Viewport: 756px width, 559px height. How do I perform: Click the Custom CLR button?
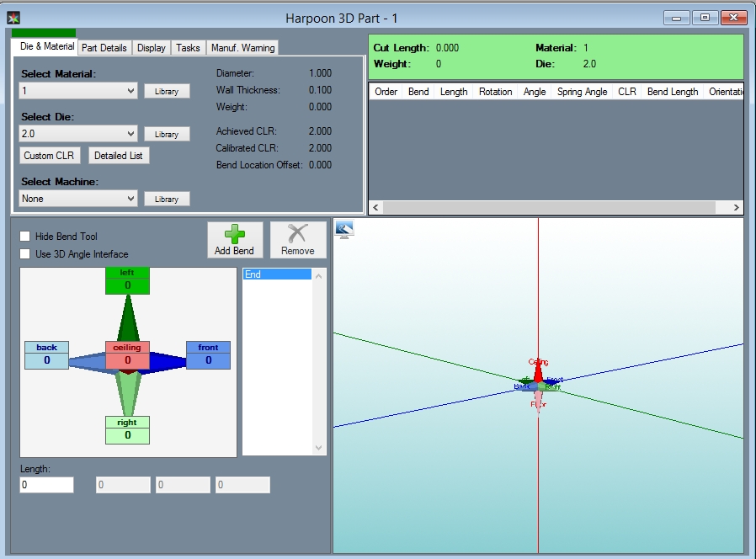[49, 156]
